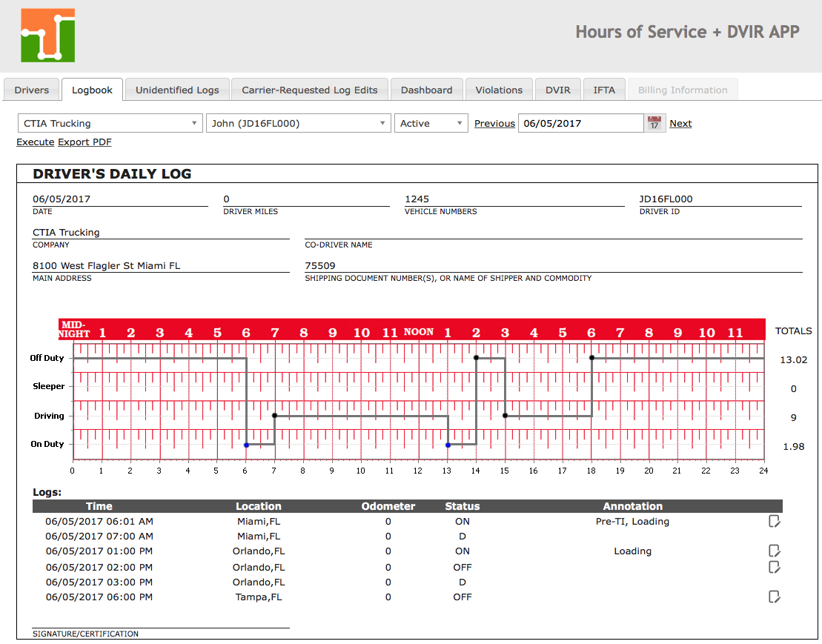Open the DVIR tab
Image resolution: width=822 pixels, height=644 pixels.
point(557,90)
